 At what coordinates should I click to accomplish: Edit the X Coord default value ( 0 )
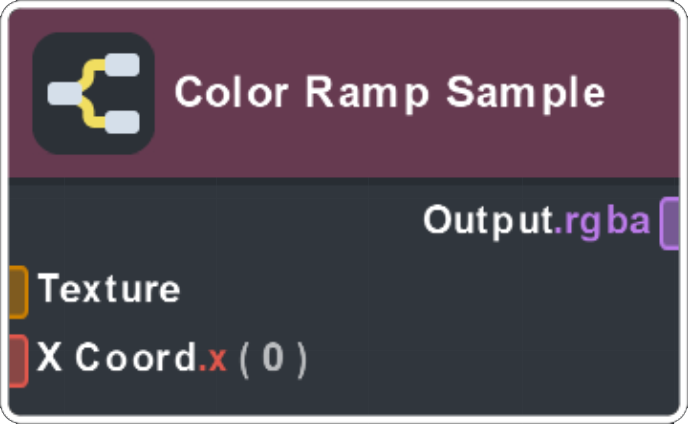coord(272,359)
